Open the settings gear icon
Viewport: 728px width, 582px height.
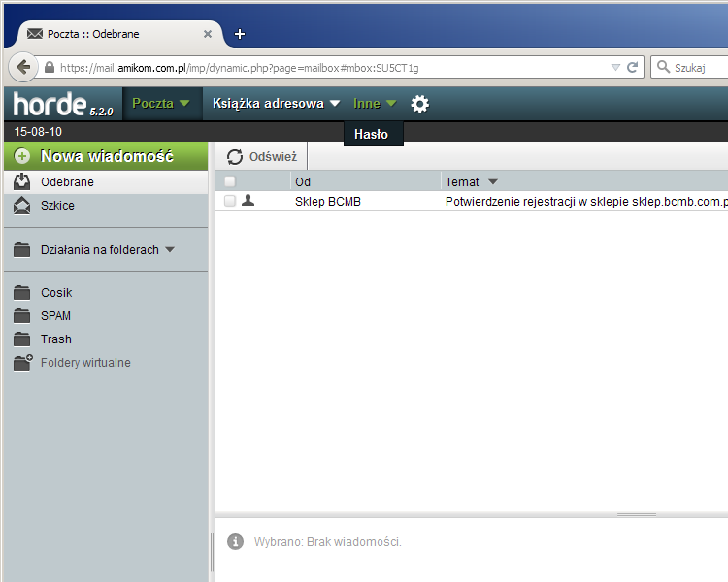[419, 104]
